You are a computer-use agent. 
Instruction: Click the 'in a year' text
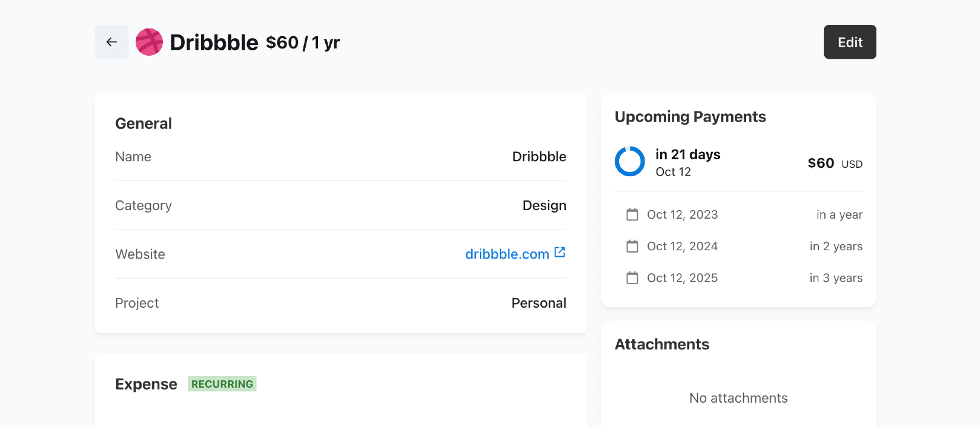coord(840,215)
